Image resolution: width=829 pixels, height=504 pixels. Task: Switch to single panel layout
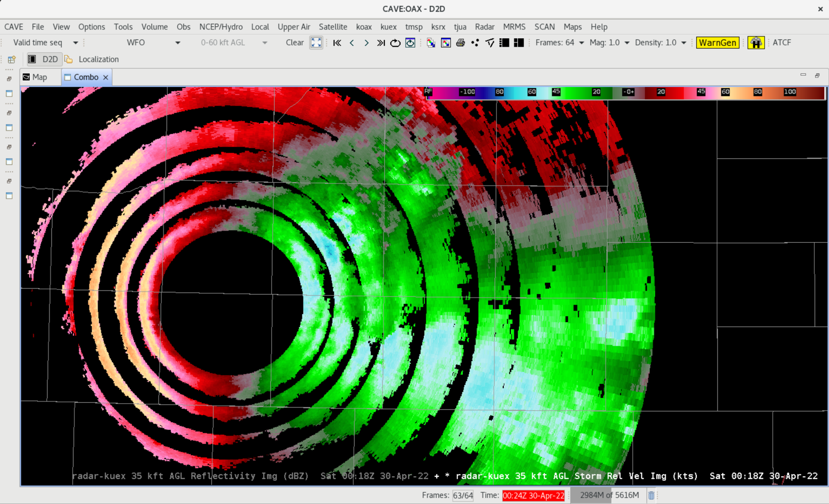504,43
